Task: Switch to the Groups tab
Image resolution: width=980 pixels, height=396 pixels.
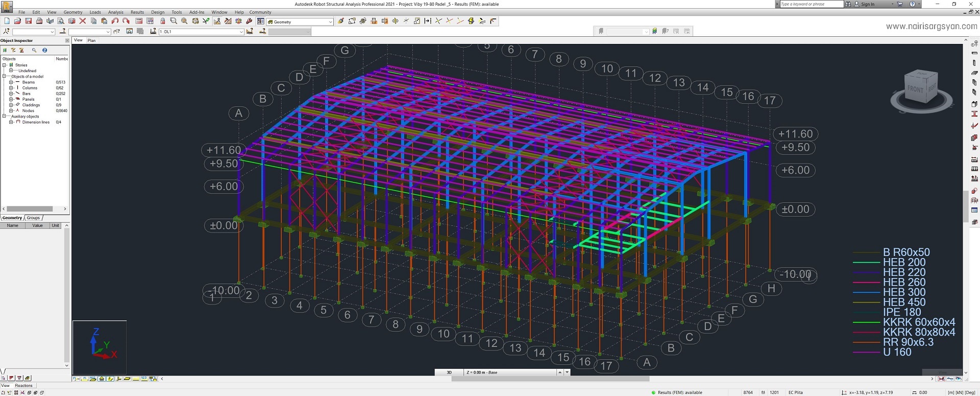Action: click(33, 218)
